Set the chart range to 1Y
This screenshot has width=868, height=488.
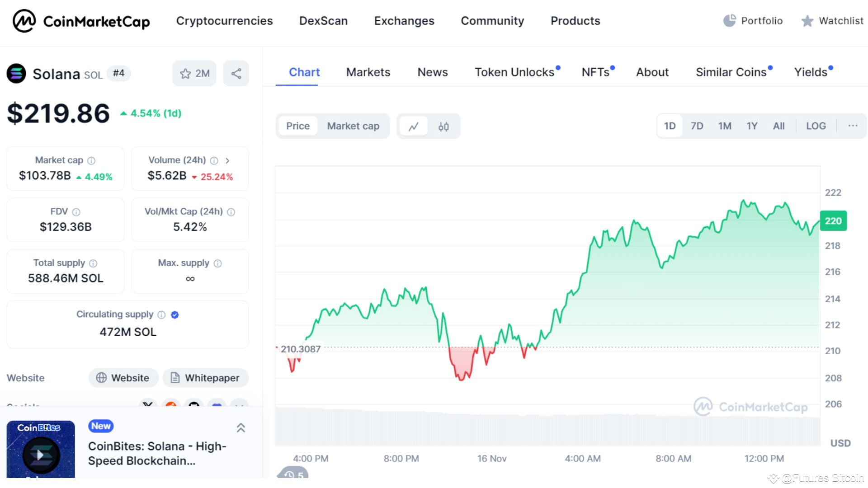(x=752, y=126)
